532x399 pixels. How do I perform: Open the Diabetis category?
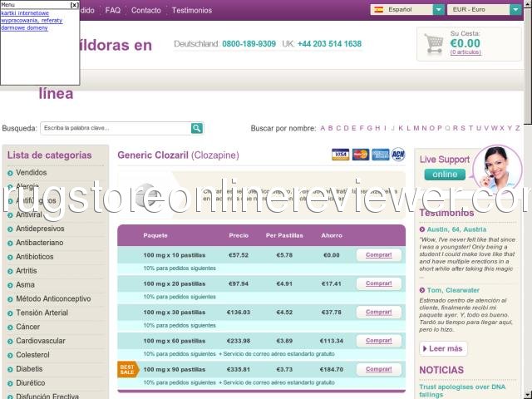pyautogui.click(x=29, y=369)
